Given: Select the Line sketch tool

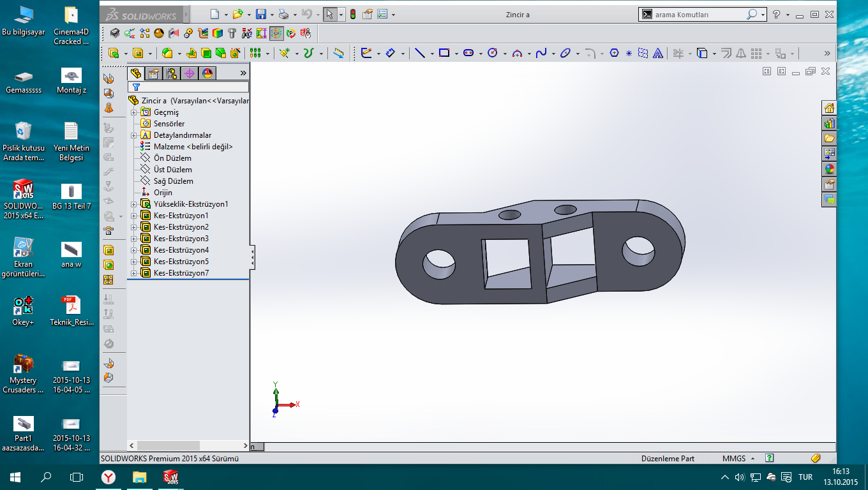Looking at the screenshot, I should pyautogui.click(x=420, y=54).
